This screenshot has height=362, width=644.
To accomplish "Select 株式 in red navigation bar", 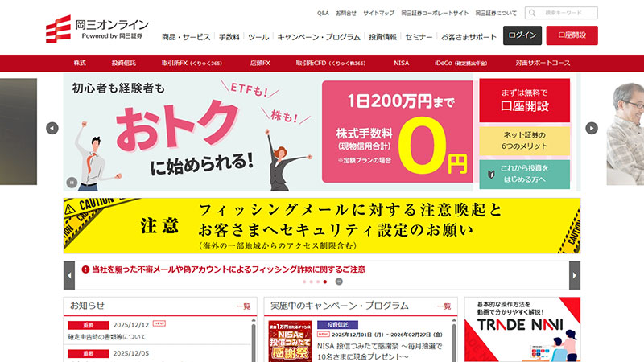I will tap(80, 63).
